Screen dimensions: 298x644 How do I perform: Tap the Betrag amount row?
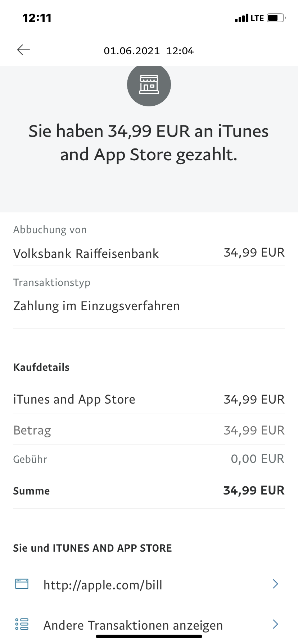coord(149,430)
